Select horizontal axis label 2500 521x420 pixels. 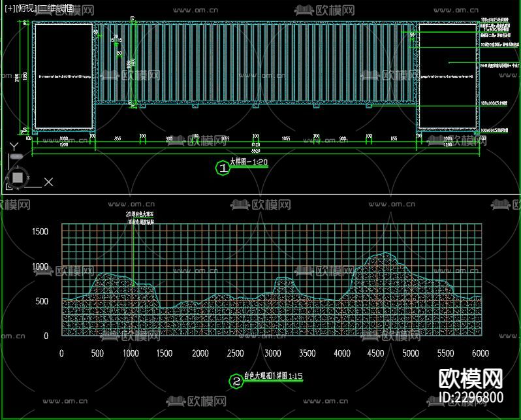tap(235, 353)
